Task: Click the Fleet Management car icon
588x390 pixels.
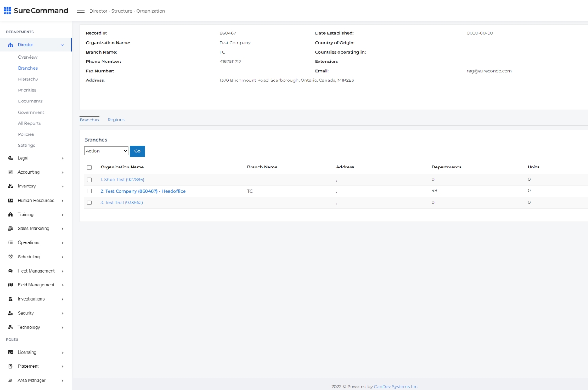Action: (11, 271)
